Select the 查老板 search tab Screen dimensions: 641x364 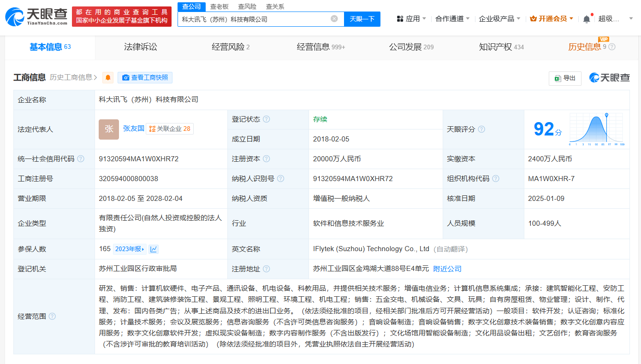coord(220,6)
